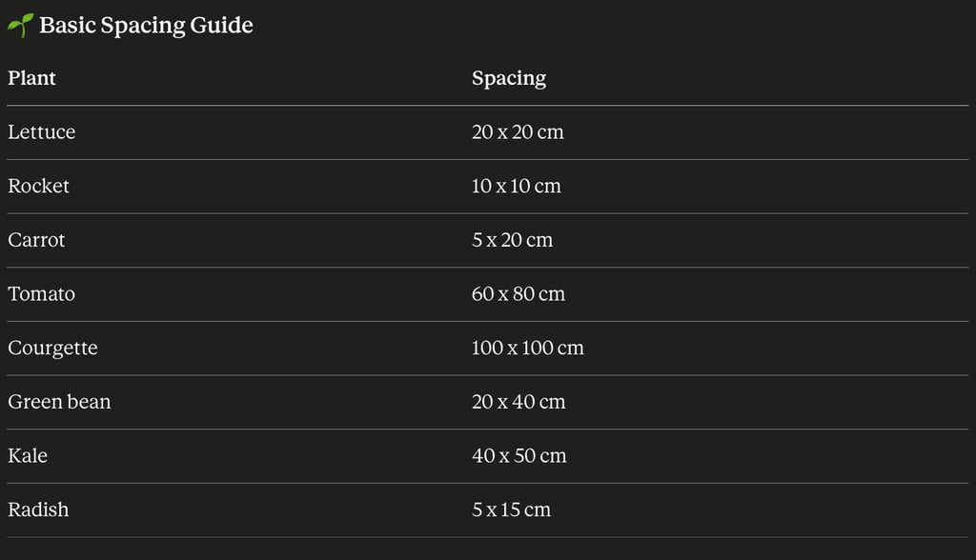The height and width of the screenshot is (560, 976).
Task: Select the Lettuce row name
Action: 42,132
